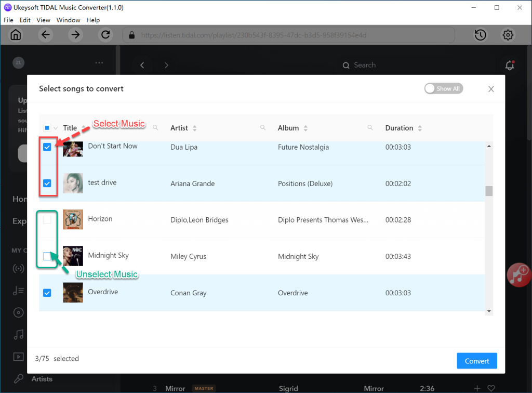The image size is (532, 393).
Task: Open the Window menu
Action: pos(68,20)
